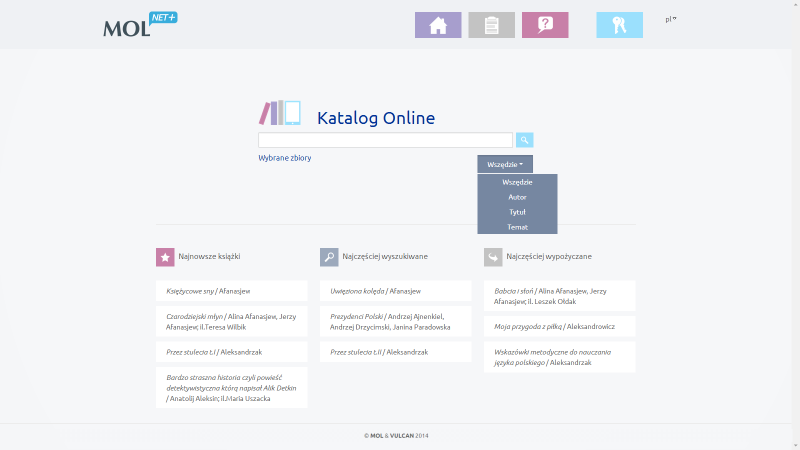The height and width of the screenshot is (450, 800).
Task: Open Księżycowe sny / Afanasjew entry
Action: pos(232,291)
